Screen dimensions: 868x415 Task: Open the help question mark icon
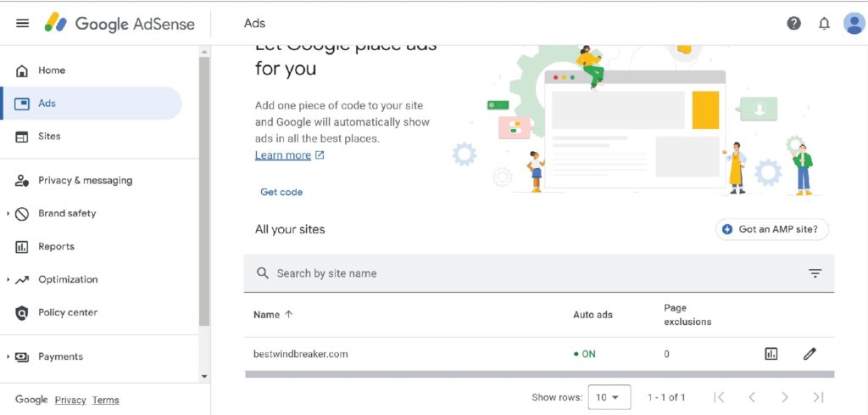click(x=793, y=23)
